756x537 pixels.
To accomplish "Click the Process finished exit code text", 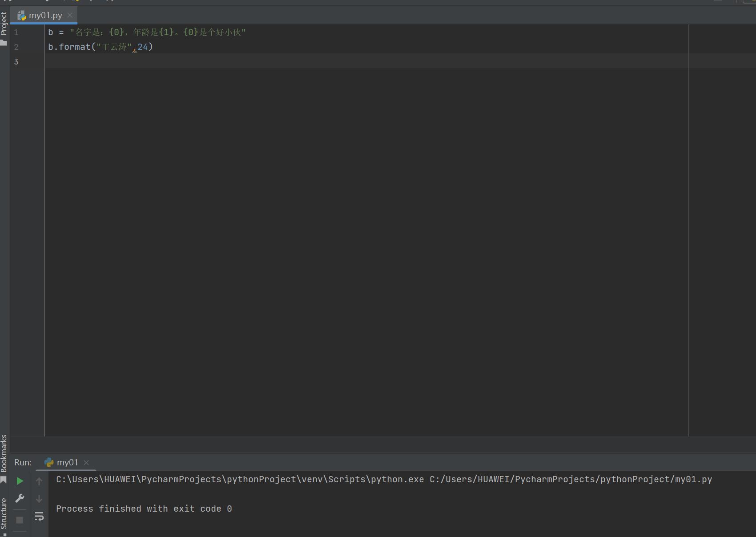I will pos(144,509).
